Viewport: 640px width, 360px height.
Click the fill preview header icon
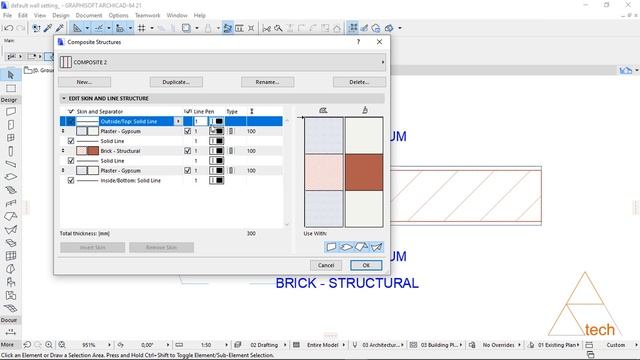coord(323,111)
